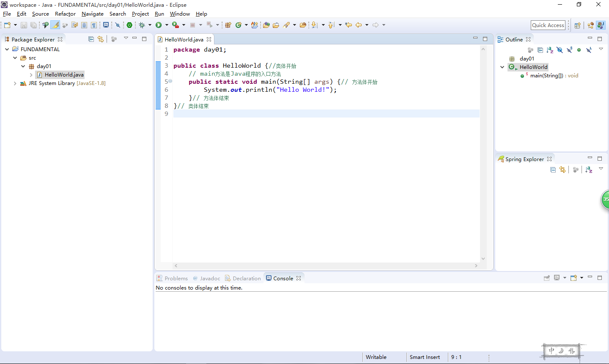Image resolution: width=609 pixels, height=364 pixels.
Task: Open the Run configurations dropdown arrow
Action: (x=167, y=25)
